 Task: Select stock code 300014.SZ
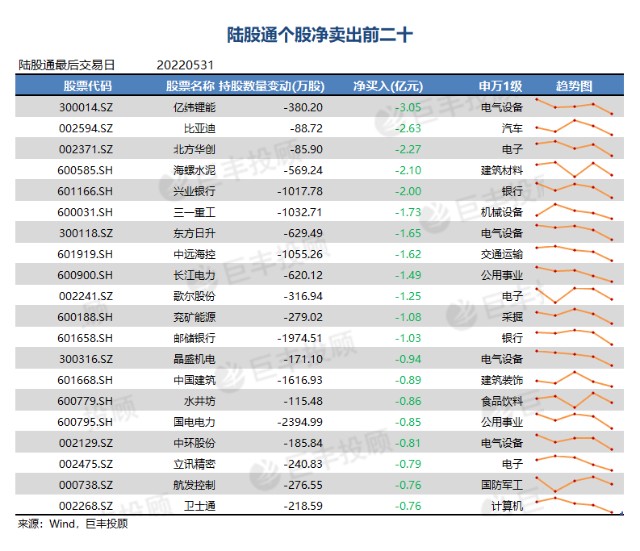pos(86,107)
